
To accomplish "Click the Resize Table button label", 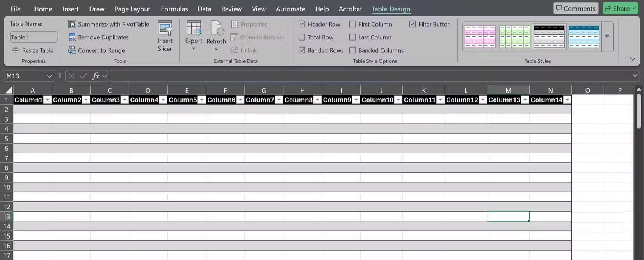I will tap(38, 50).
